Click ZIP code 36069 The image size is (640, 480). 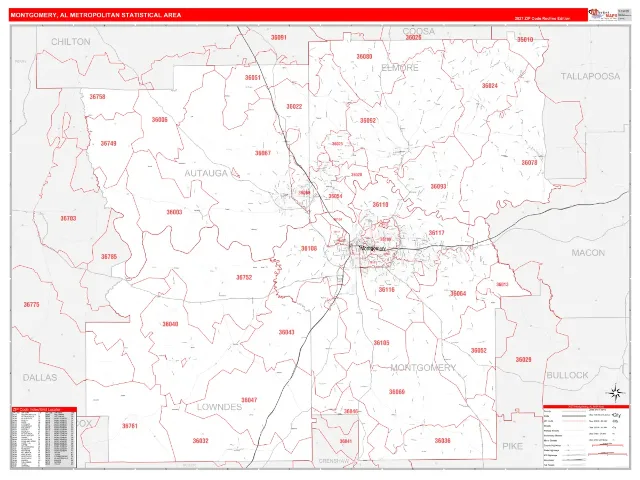[x=397, y=392]
